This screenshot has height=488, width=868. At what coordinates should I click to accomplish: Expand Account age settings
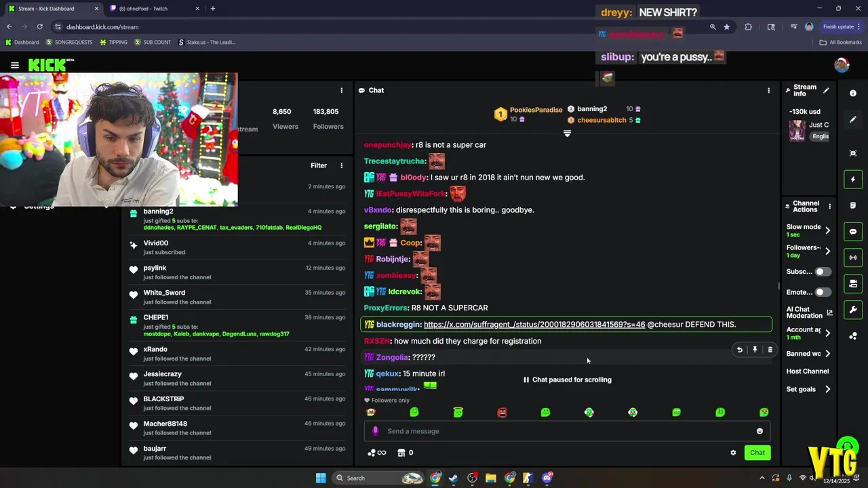tap(827, 333)
